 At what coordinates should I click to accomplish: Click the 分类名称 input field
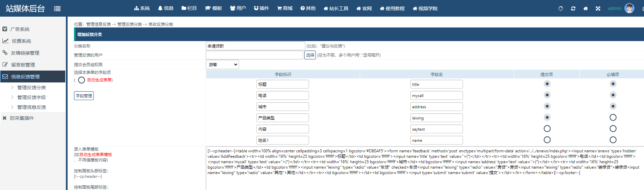tap(255, 46)
